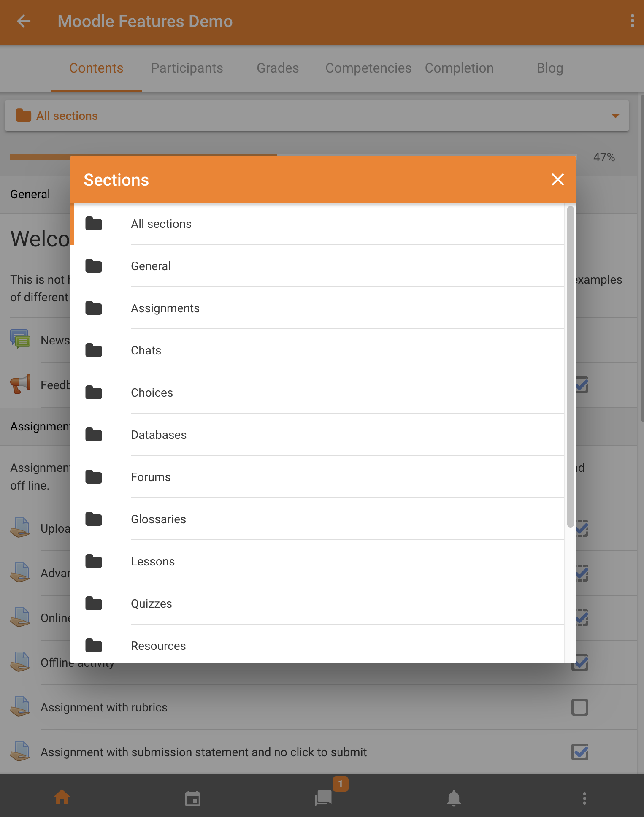Image resolution: width=644 pixels, height=817 pixels.
Task: Click the Upload assignment icon
Action: (x=20, y=528)
